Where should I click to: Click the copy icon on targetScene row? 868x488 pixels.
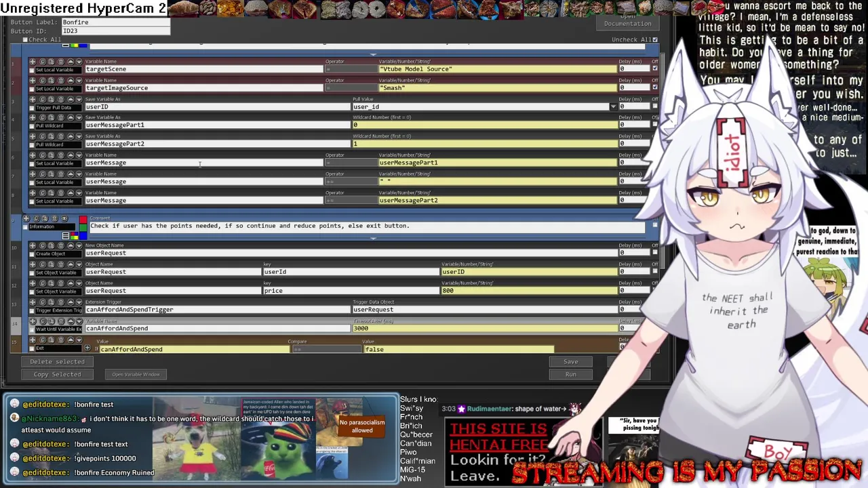[x=43, y=62]
